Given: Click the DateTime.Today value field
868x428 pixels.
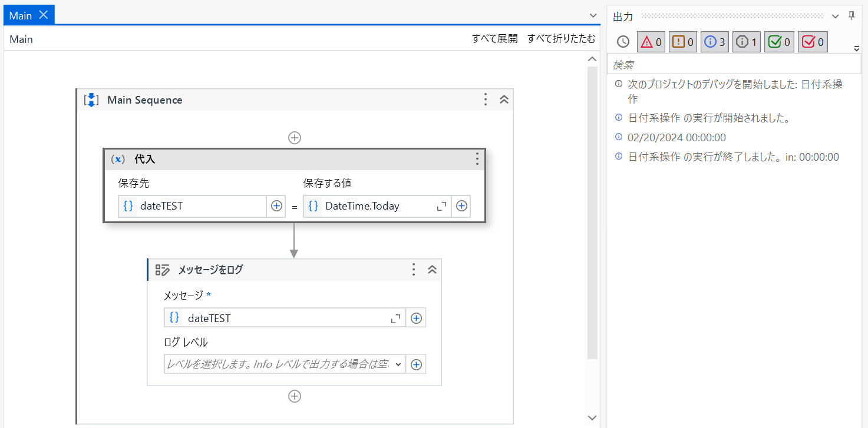Looking at the screenshot, I should pyautogui.click(x=378, y=206).
